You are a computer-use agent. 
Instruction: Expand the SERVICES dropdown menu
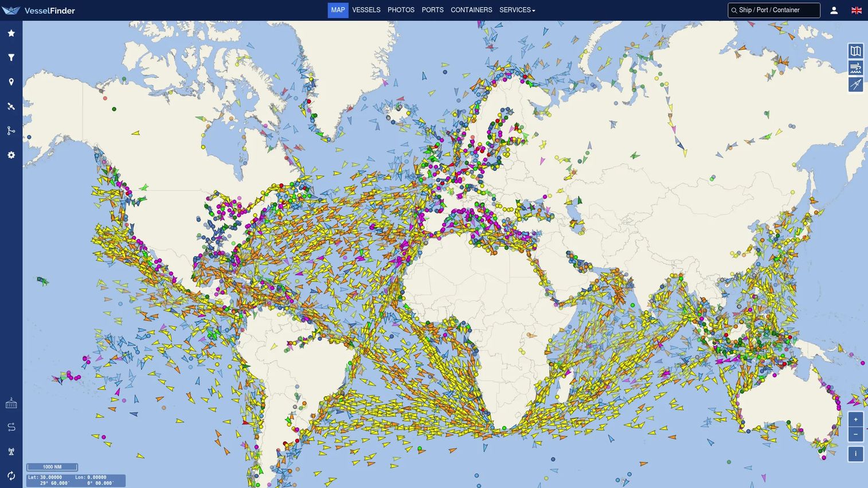coord(517,10)
